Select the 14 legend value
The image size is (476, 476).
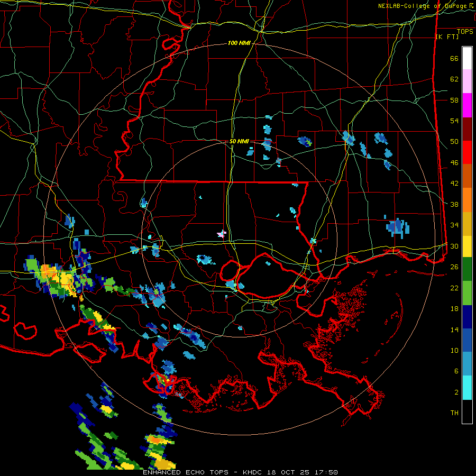(x=454, y=329)
